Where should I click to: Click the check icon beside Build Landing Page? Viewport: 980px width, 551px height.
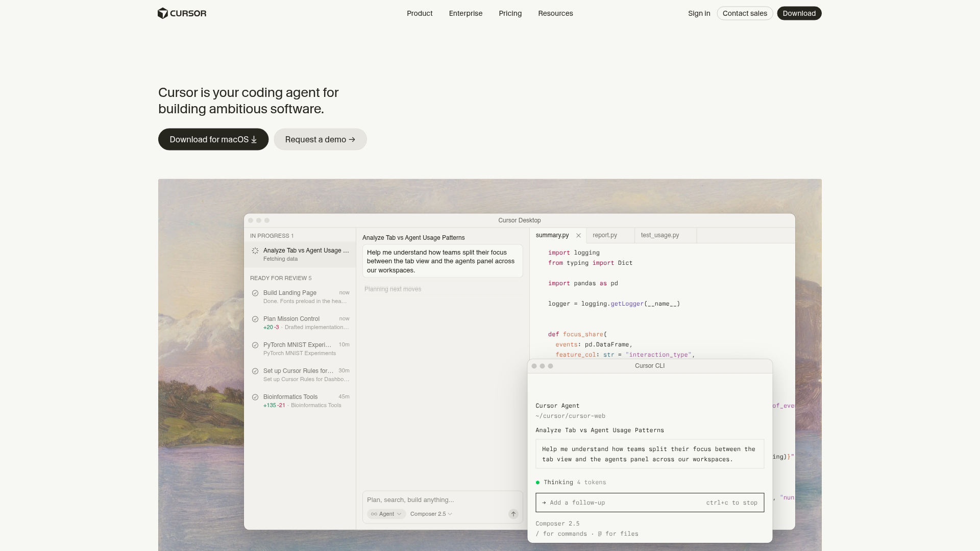pyautogui.click(x=255, y=293)
